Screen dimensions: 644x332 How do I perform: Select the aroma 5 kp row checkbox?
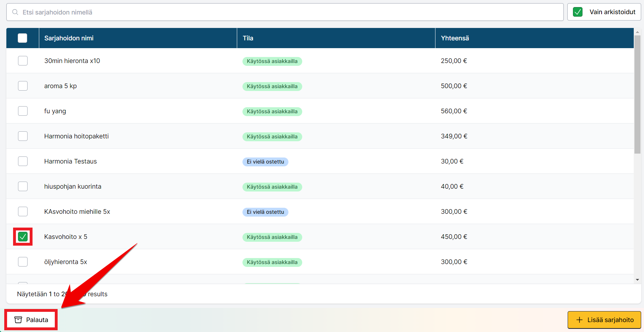23,86
